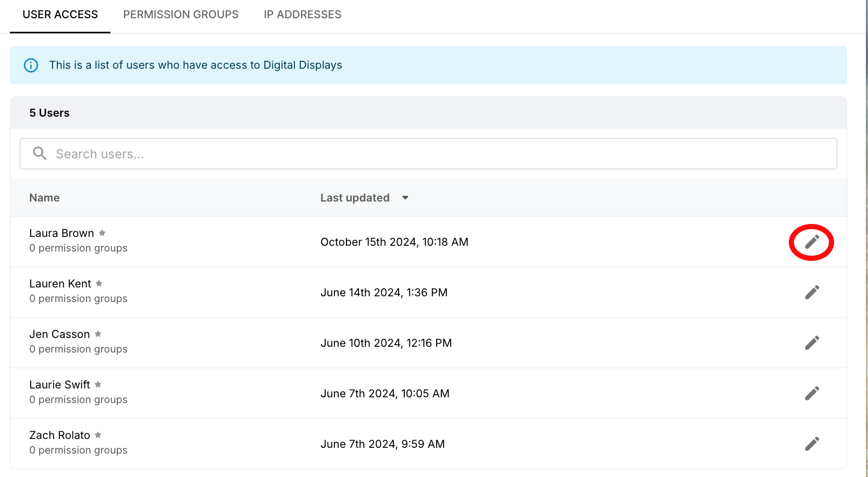868x477 pixels.
Task: Click the Digital Displays banner message
Action: pyautogui.click(x=195, y=65)
